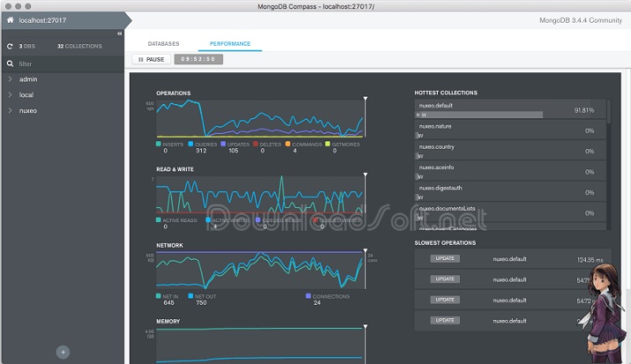Image resolution: width=631 pixels, height=364 pixels.
Task: Click the nuxeo.default load bar
Action: pos(479,115)
